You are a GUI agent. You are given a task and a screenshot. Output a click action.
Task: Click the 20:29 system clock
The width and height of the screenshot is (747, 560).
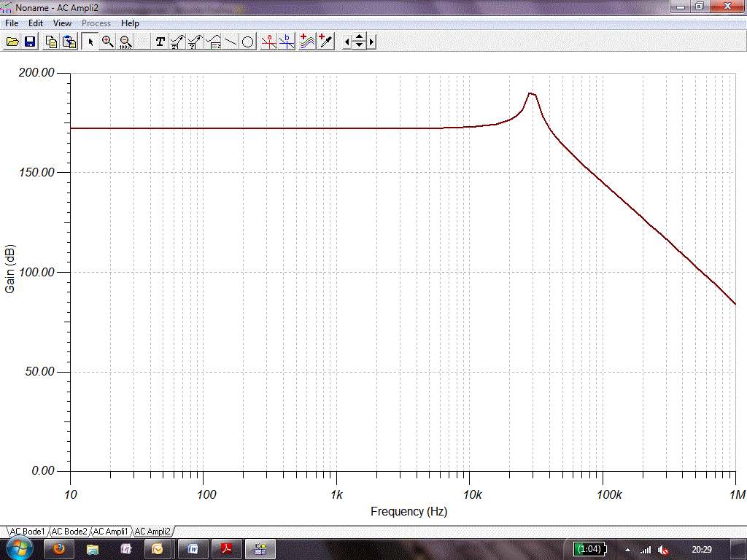701,550
